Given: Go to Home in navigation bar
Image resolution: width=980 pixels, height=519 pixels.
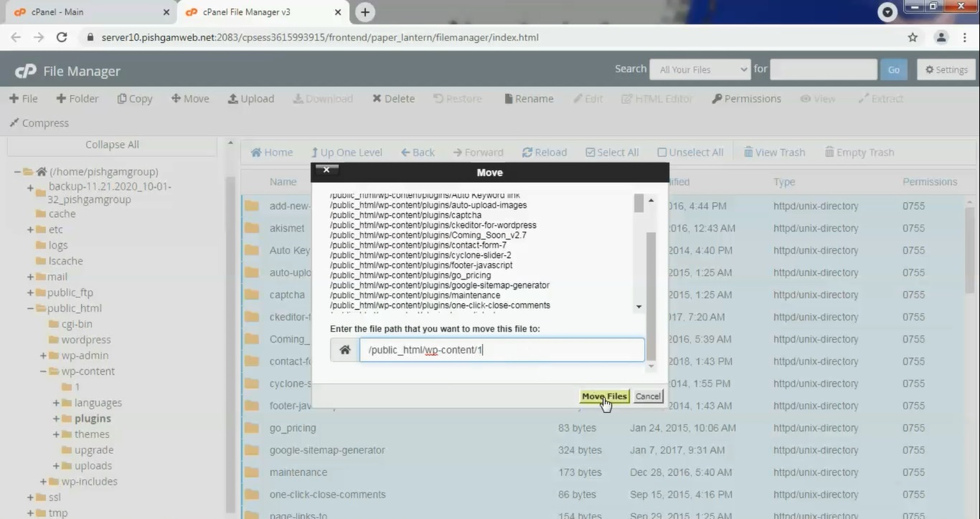Looking at the screenshot, I should tap(271, 152).
